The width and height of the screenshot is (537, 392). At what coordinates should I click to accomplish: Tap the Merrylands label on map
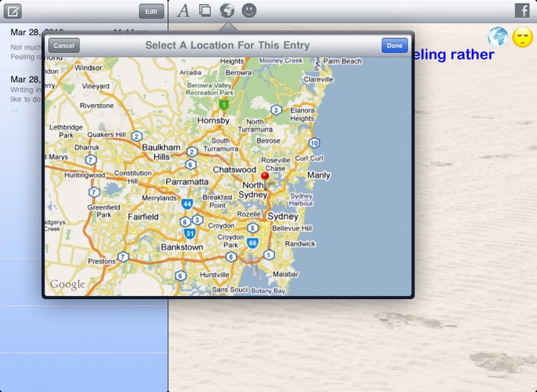pyautogui.click(x=159, y=197)
